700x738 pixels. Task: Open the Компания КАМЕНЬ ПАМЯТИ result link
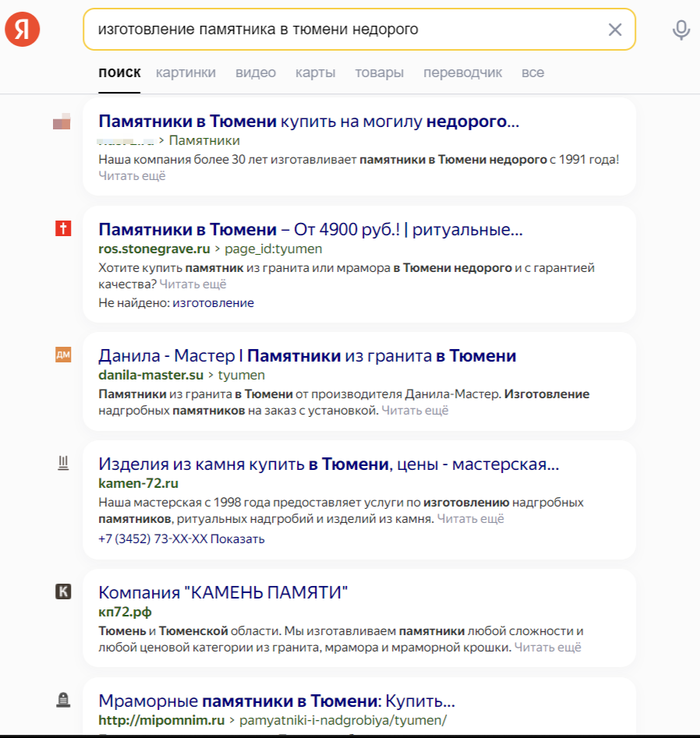click(x=223, y=592)
